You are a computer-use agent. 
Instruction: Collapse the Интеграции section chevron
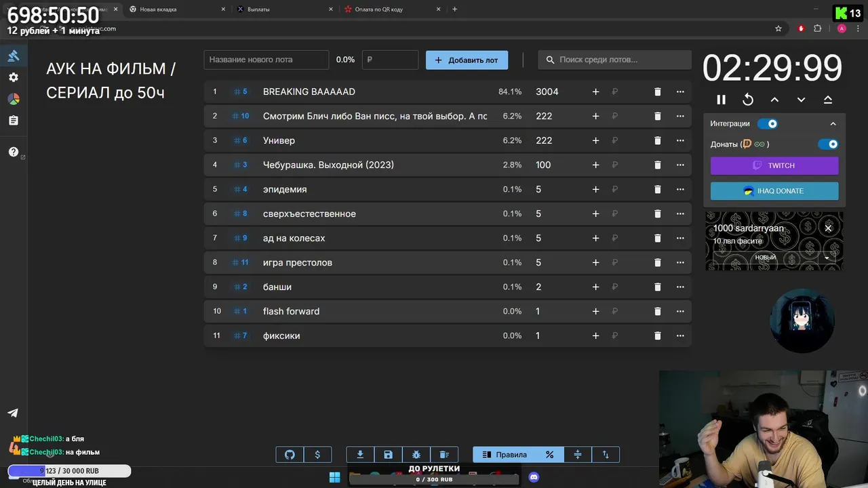[x=833, y=124]
